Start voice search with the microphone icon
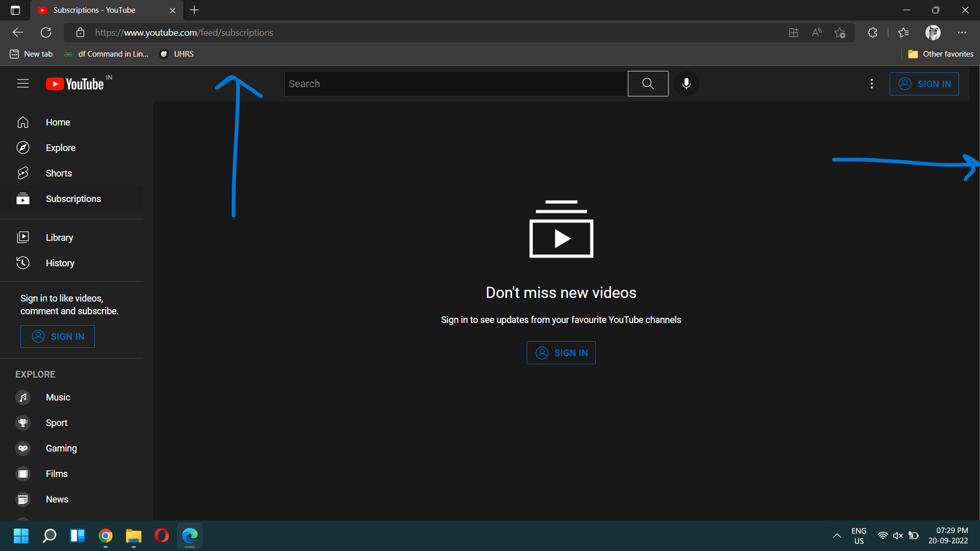The image size is (980, 551). pyautogui.click(x=686, y=83)
